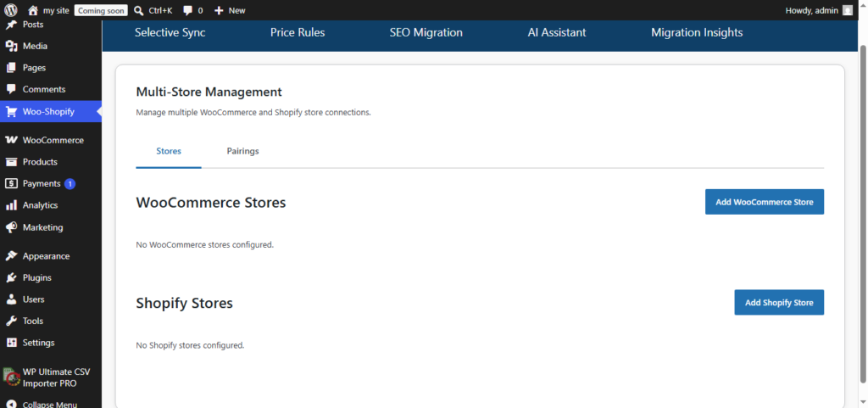
Task: Click the plus New icon in admin bar
Action: coord(220,10)
